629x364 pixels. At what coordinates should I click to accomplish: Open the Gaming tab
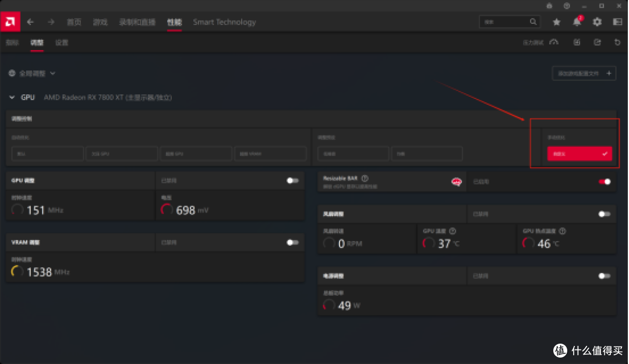(x=100, y=22)
